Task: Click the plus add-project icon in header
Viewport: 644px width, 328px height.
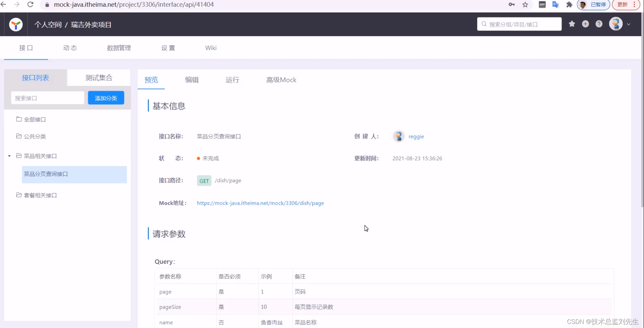Action: [585, 24]
